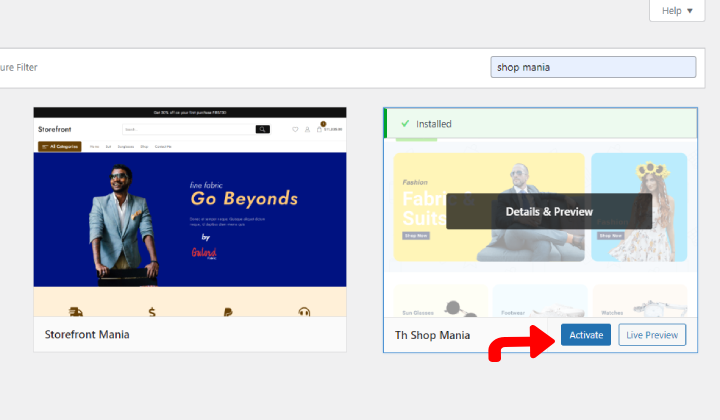Open the Storefront Mania theme screenshot
Image resolution: width=720 pixels, height=420 pixels.
click(x=190, y=212)
